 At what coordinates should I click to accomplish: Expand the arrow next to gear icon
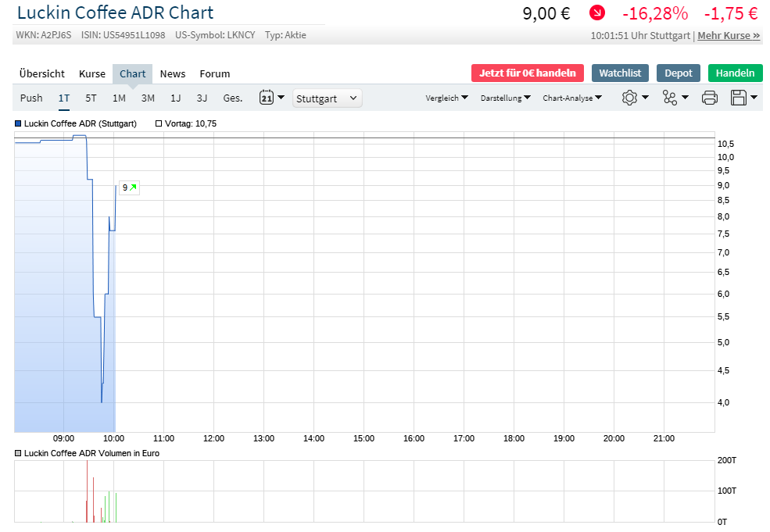click(x=645, y=97)
